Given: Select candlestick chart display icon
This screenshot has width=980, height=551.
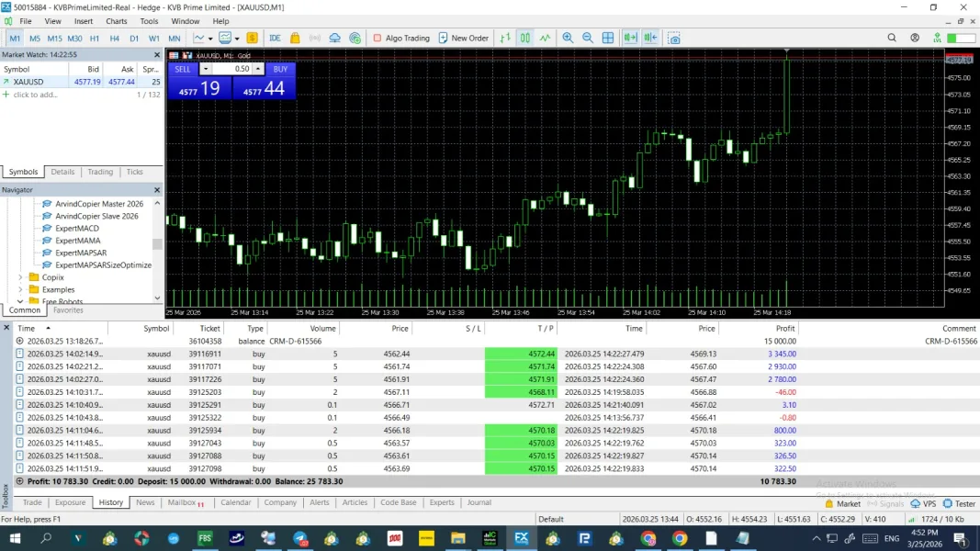Looking at the screenshot, I should (524, 38).
